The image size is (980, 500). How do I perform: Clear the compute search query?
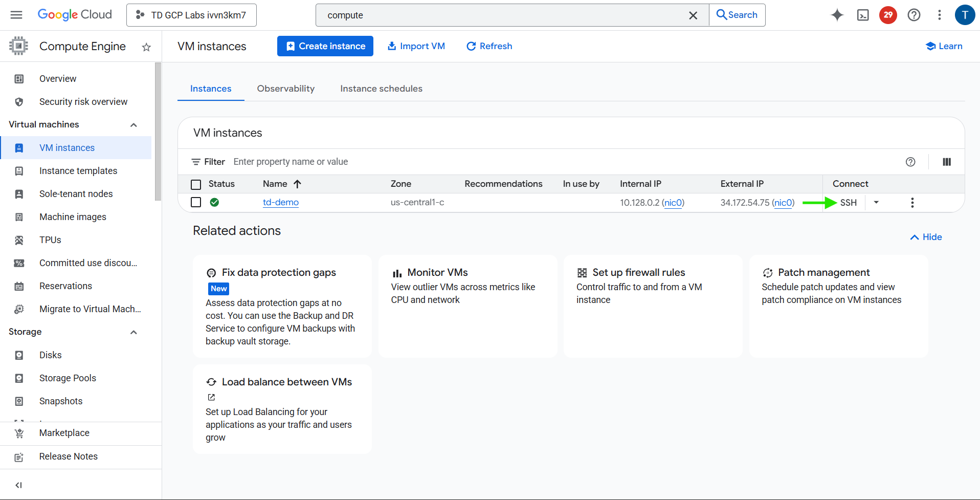tap(693, 15)
